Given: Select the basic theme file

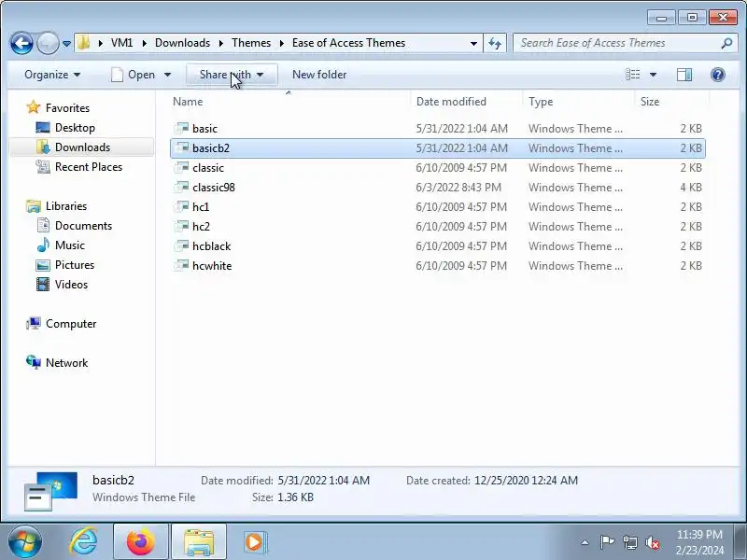Looking at the screenshot, I should 437,129.
